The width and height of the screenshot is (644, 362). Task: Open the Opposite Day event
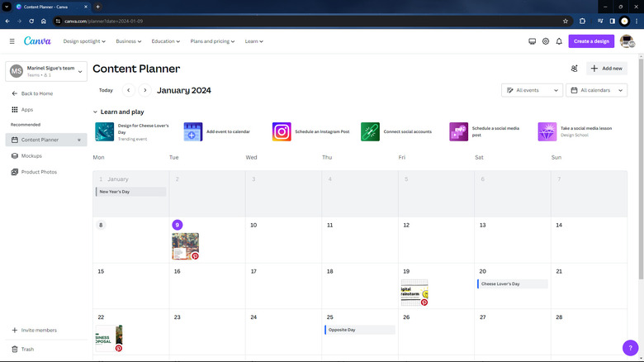point(359,330)
